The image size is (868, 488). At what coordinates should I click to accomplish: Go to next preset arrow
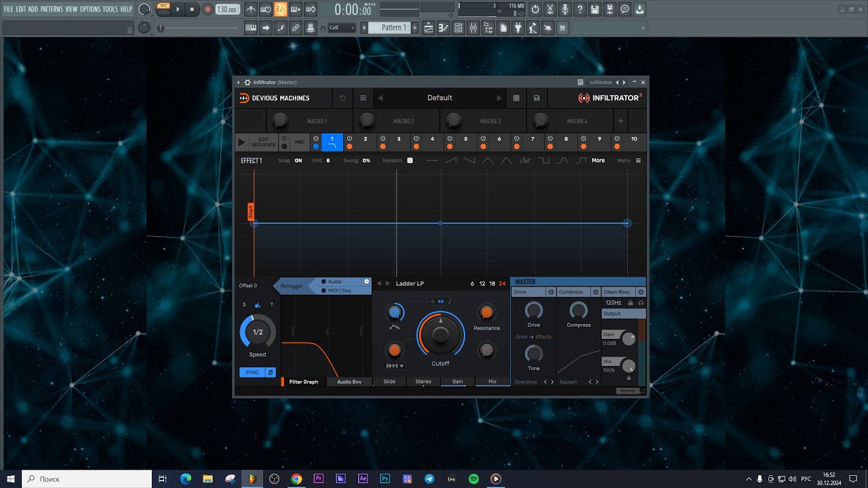pos(499,98)
